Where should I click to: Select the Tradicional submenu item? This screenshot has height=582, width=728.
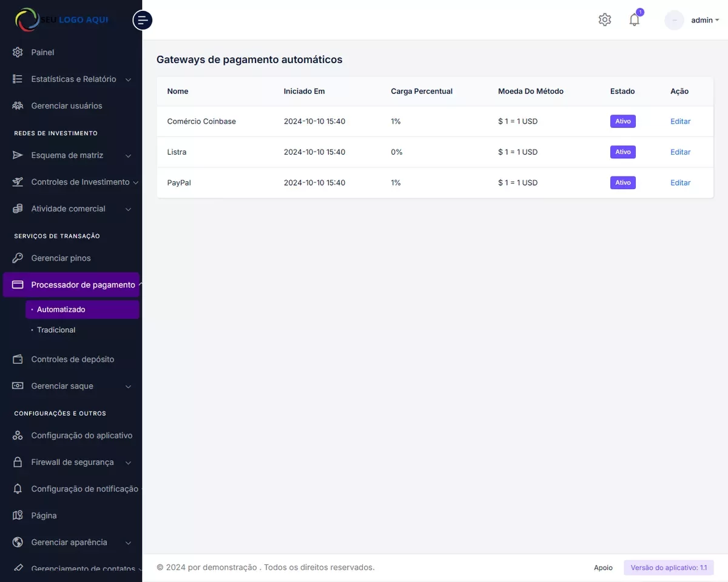(x=56, y=330)
